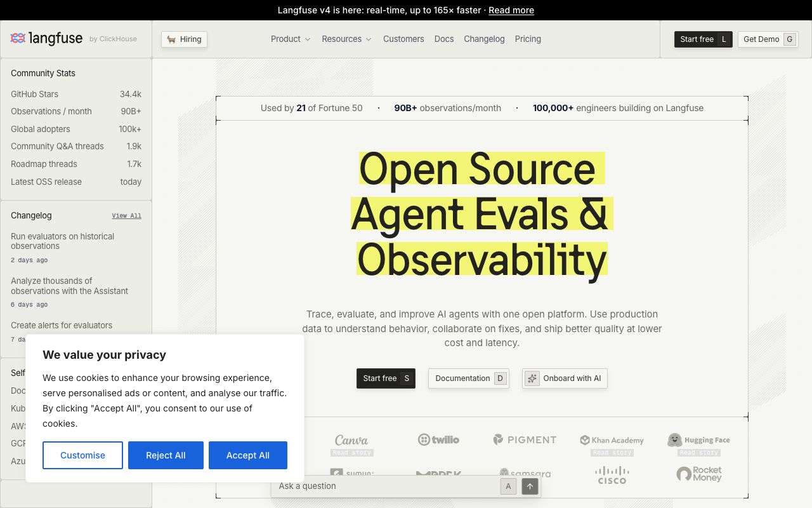Open Changelog in the top navigation
Image resolution: width=812 pixels, height=508 pixels.
click(484, 39)
